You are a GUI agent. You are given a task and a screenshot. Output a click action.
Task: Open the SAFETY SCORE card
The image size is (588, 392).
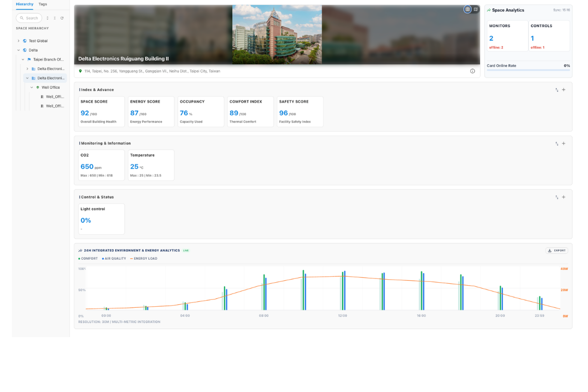pyautogui.click(x=300, y=112)
